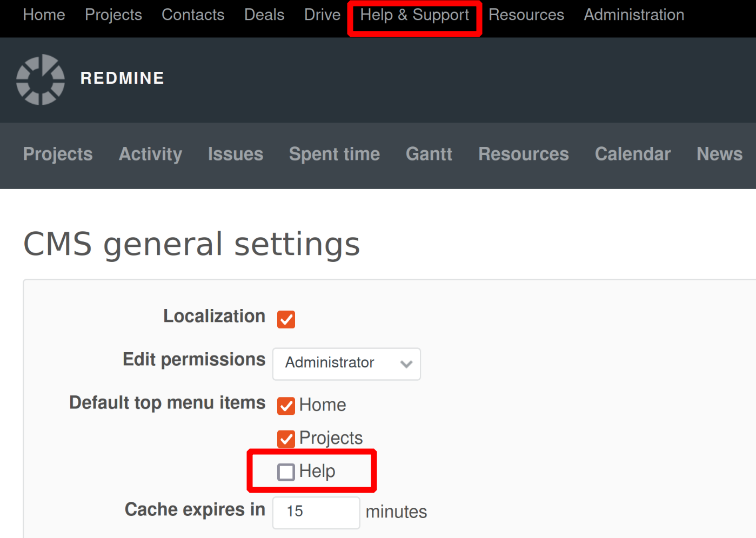Navigate to the Deals section
756x538 pixels.
pos(264,15)
